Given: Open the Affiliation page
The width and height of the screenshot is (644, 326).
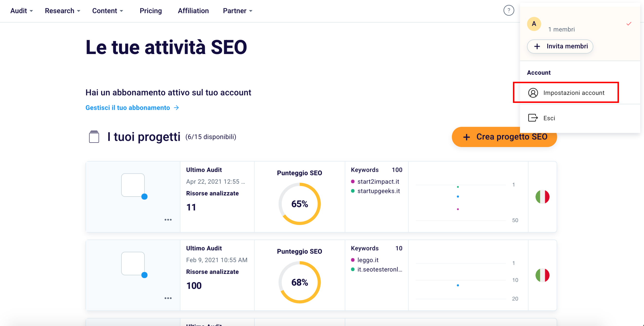Looking at the screenshot, I should [193, 11].
